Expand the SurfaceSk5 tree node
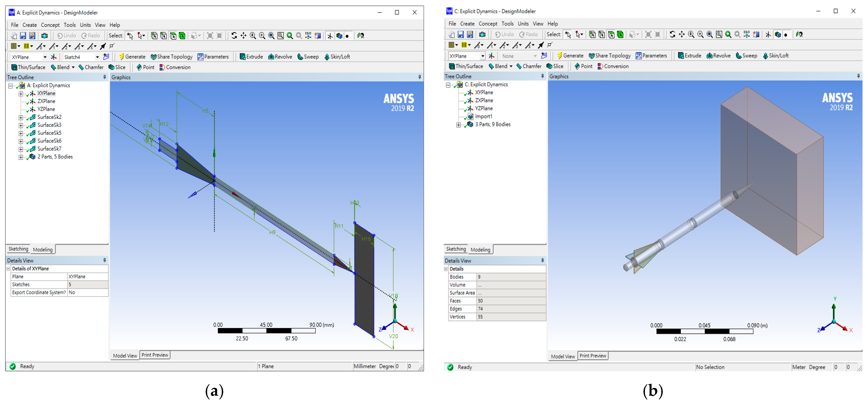The width and height of the screenshot is (868, 405). 21,133
